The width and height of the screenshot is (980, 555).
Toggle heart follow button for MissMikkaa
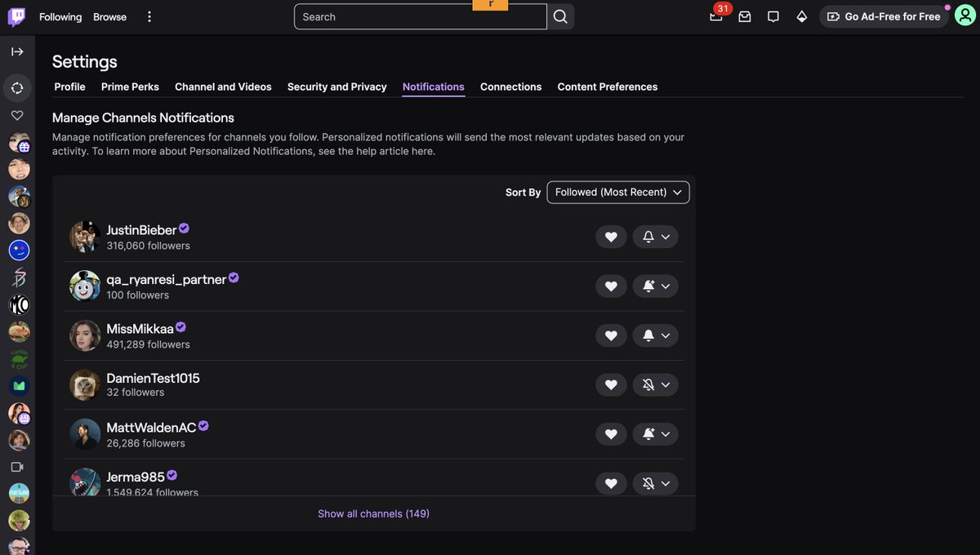pyautogui.click(x=611, y=335)
